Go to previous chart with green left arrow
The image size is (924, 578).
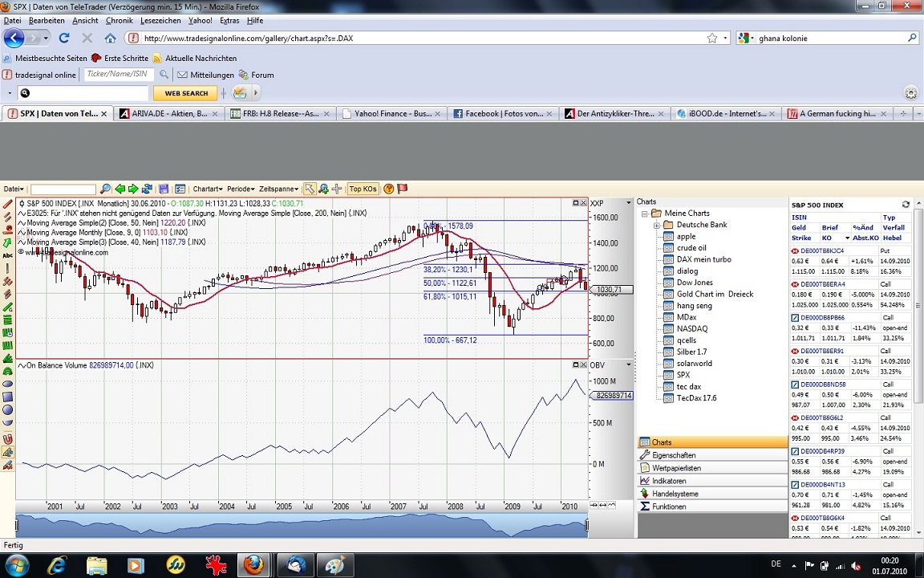120,189
